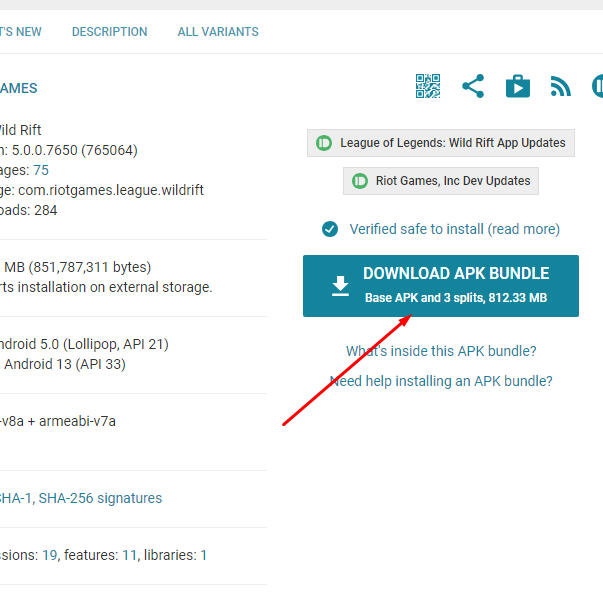Screen dimensions: 603x603
Task: Click the verified safe checkmark icon
Action: pos(330,229)
